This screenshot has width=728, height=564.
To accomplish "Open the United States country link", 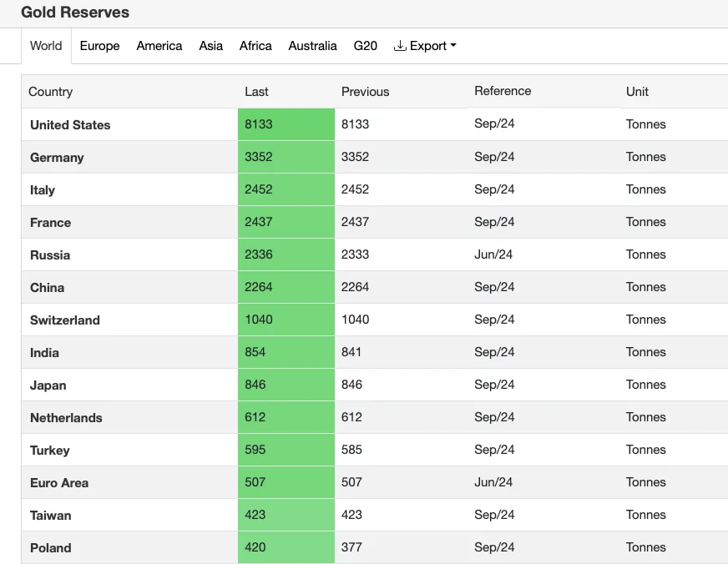I will pyautogui.click(x=70, y=125).
